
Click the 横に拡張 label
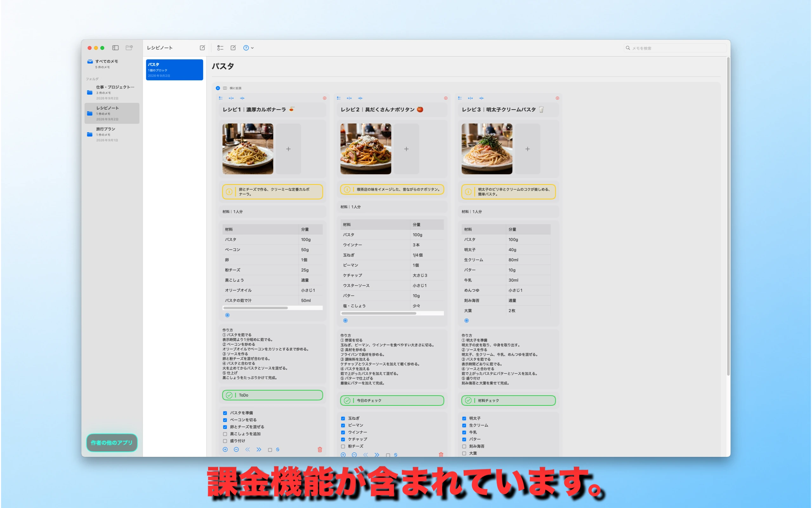(x=236, y=88)
